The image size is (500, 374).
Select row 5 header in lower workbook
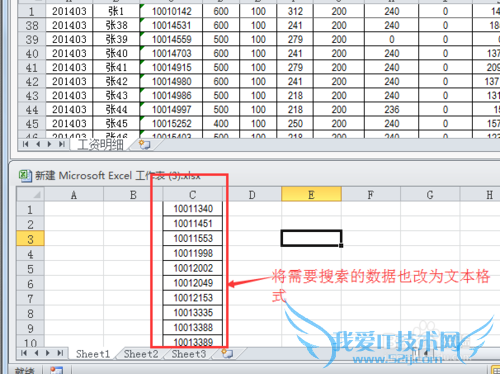(x=30, y=268)
